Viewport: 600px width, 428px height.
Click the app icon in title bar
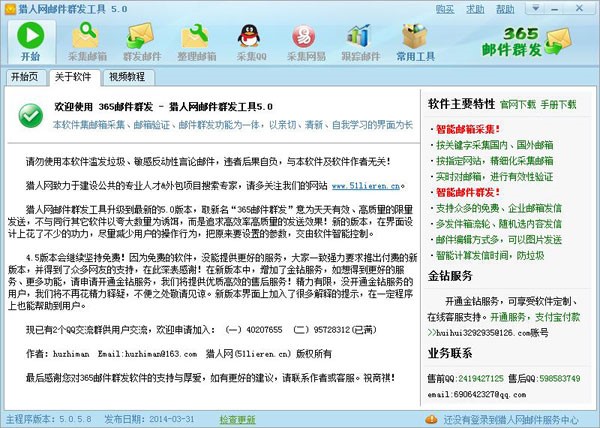pos(10,9)
